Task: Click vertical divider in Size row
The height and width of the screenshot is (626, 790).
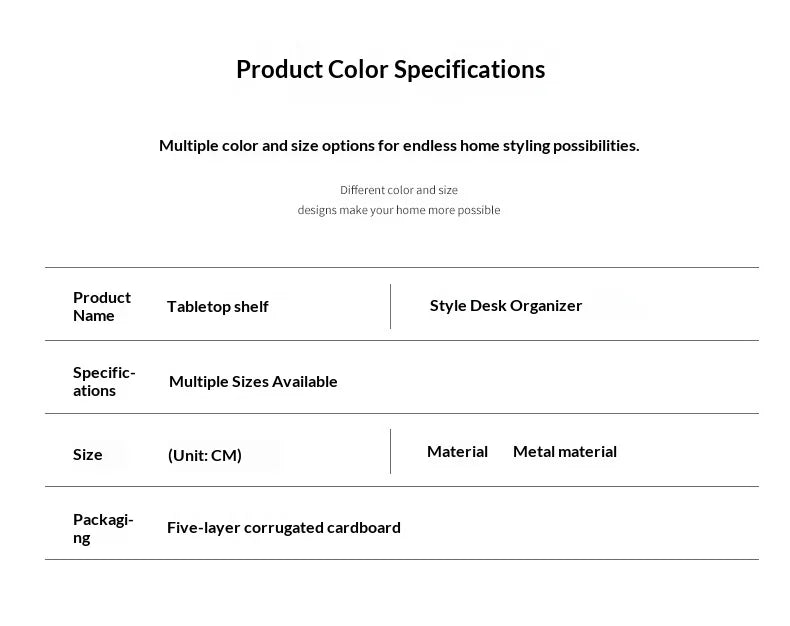Action: pos(390,452)
